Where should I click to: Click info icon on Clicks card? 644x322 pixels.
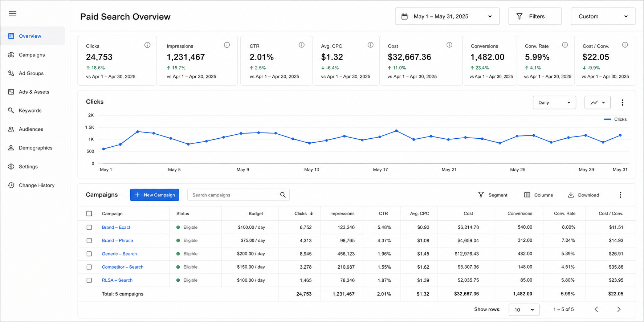point(147,45)
